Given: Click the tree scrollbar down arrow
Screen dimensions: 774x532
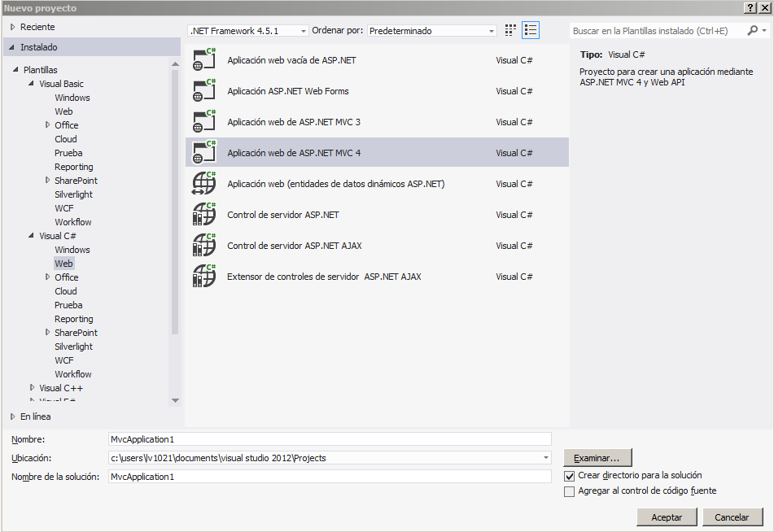Looking at the screenshot, I should (175, 400).
